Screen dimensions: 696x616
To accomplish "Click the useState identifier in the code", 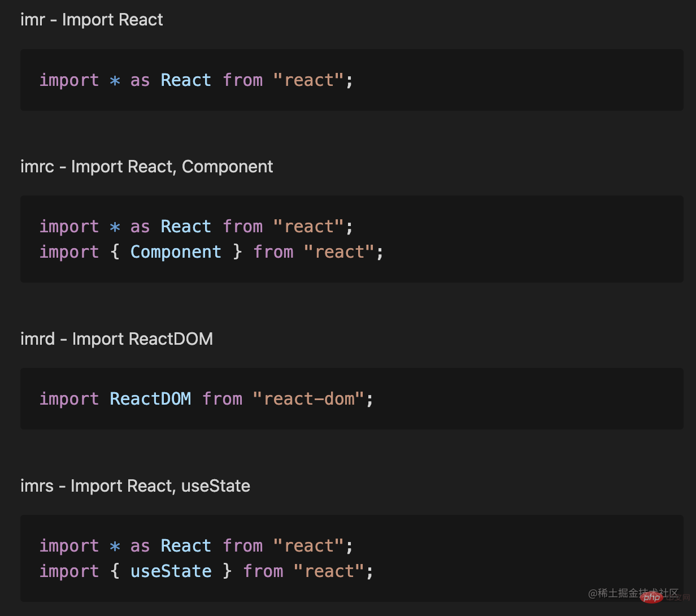I will [171, 571].
